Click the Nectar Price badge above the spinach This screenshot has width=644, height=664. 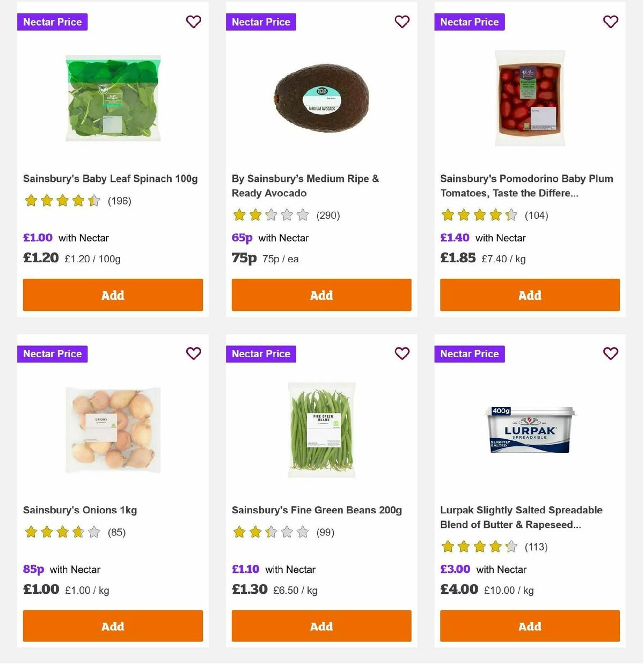[52, 21]
